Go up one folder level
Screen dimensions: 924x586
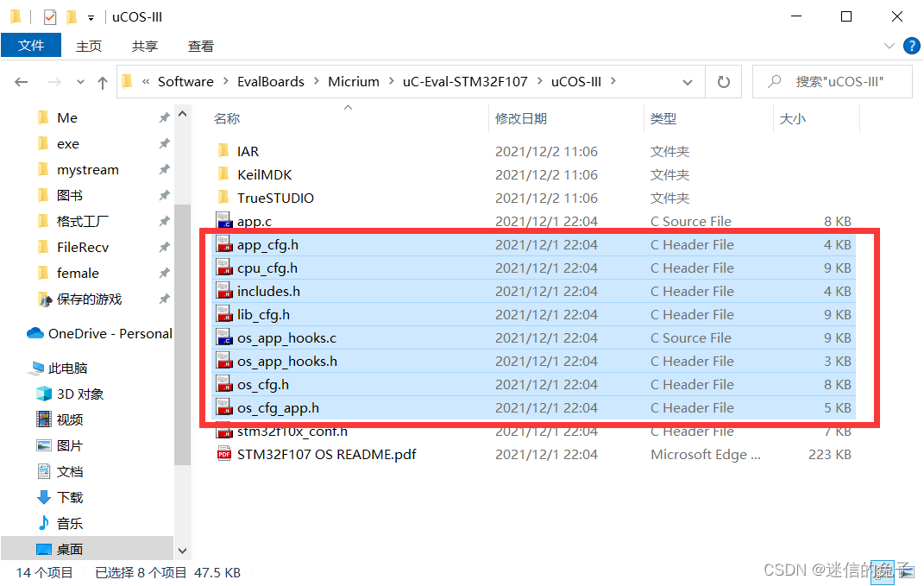pos(103,83)
